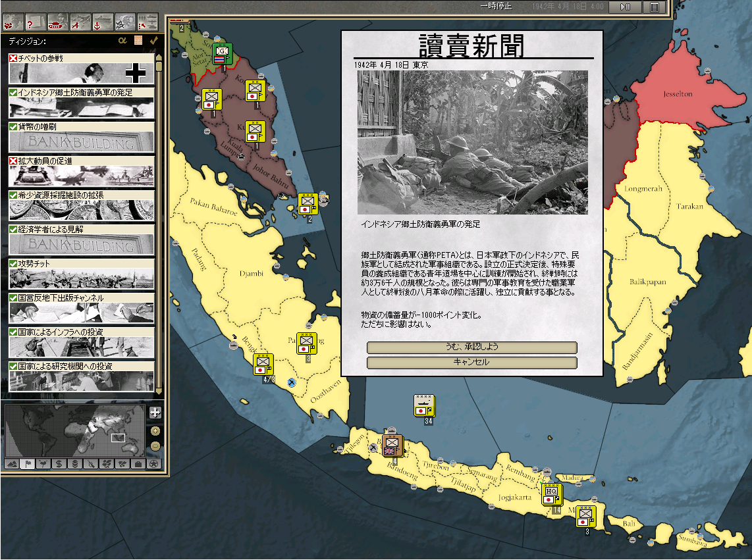The image size is (752, 560).
Task: Click the Tarakan province in Borneo
Action: pos(689,206)
